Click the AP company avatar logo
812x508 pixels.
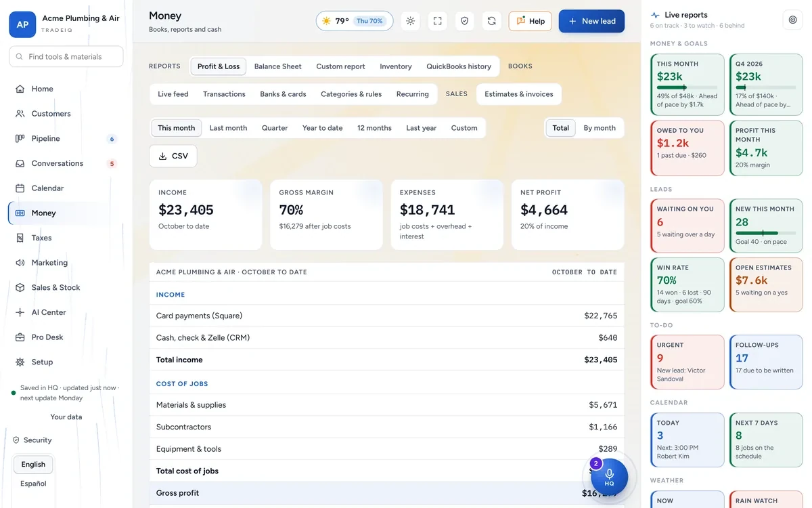22,24
